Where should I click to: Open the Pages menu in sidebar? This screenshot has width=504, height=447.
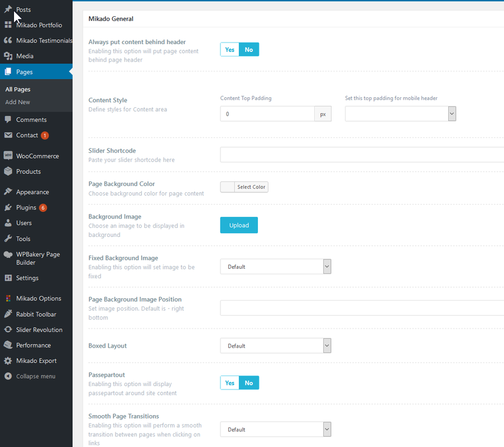(x=36, y=72)
